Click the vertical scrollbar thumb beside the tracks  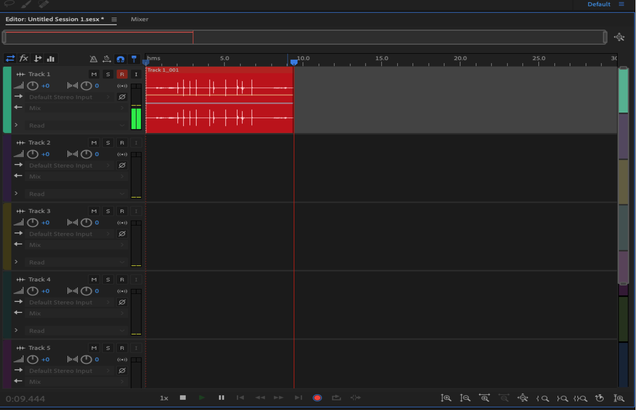tap(623, 176)
